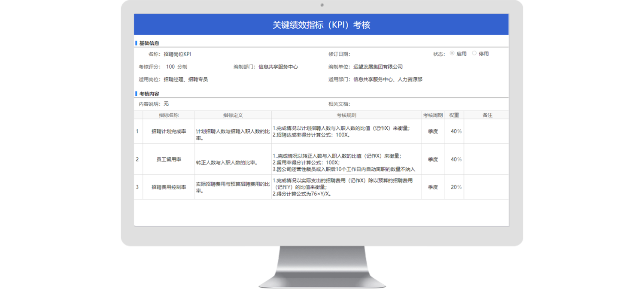Open the 编制部门 field 信息共享服务中心
The height and width of the screenshot is (289, 644).
tap(278, 67)
